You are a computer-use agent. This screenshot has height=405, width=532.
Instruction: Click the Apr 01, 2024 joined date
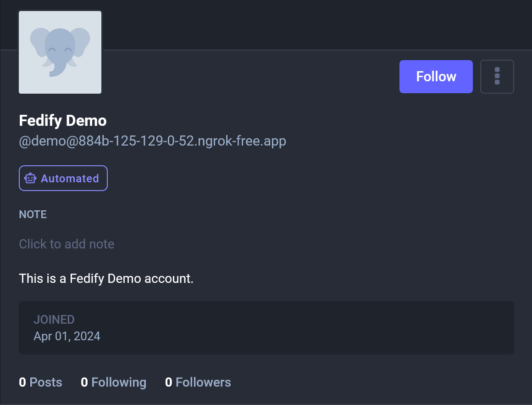coord(67,336)
